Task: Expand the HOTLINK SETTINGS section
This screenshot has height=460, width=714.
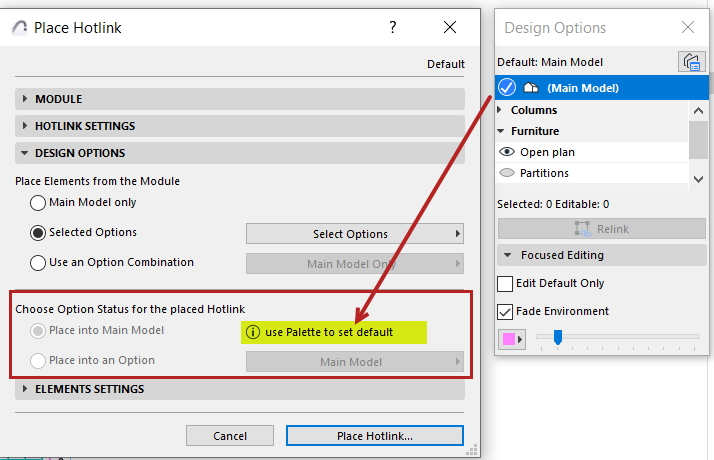Action: click(x=25, y=126)
